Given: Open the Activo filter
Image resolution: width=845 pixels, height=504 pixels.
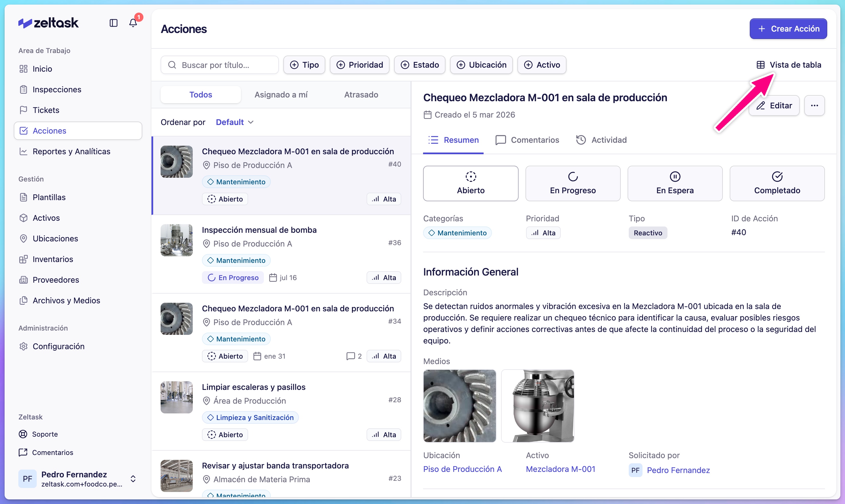Looking at the screenshot, I should (x=542, y=65).
